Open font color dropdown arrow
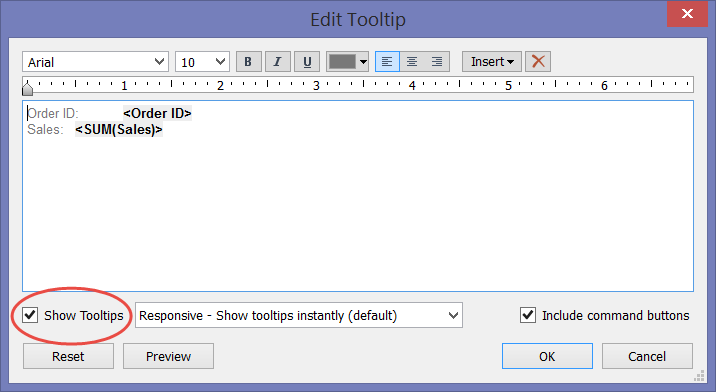This screenshot has width=716, height=392. (363, 62)
